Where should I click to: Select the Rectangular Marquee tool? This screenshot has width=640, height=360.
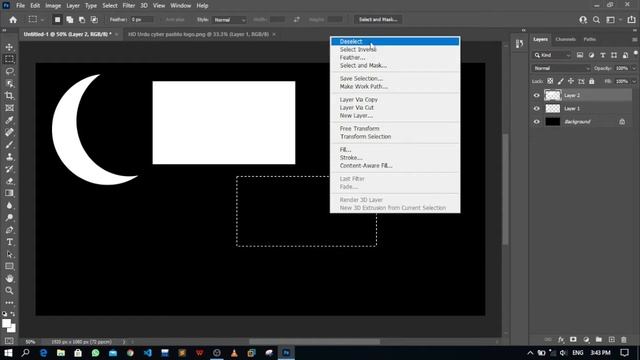(x=9, y=59)
